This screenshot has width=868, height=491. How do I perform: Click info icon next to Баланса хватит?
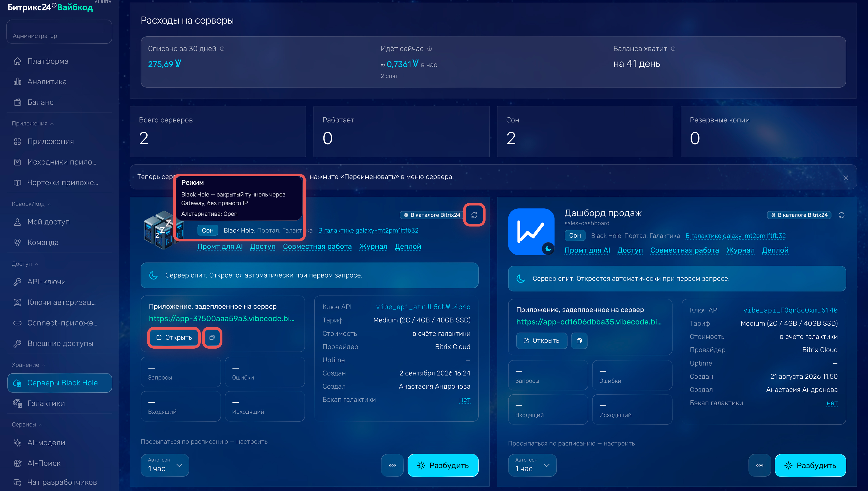pyautogui.click(x=673, y=49)
